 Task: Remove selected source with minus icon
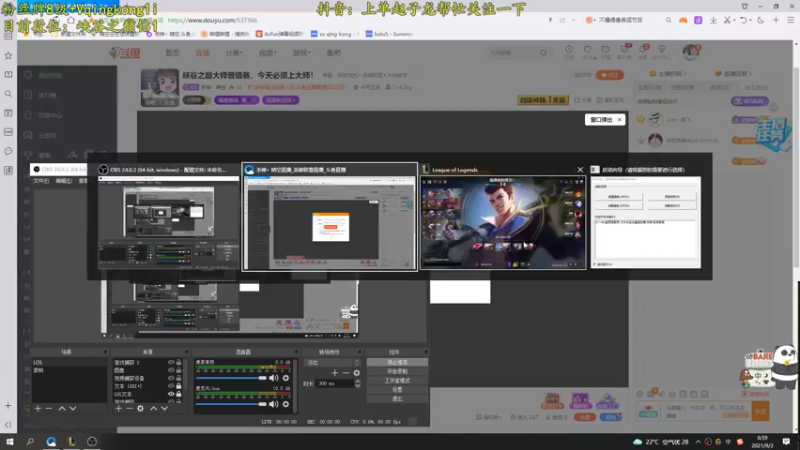click(129, 408)
